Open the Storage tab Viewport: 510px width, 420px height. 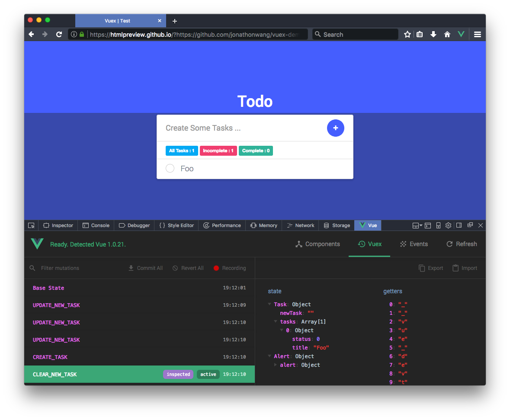[337, 225]
